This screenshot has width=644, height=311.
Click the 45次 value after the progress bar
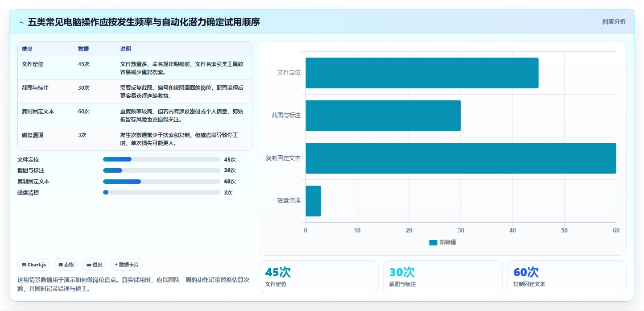230,159
